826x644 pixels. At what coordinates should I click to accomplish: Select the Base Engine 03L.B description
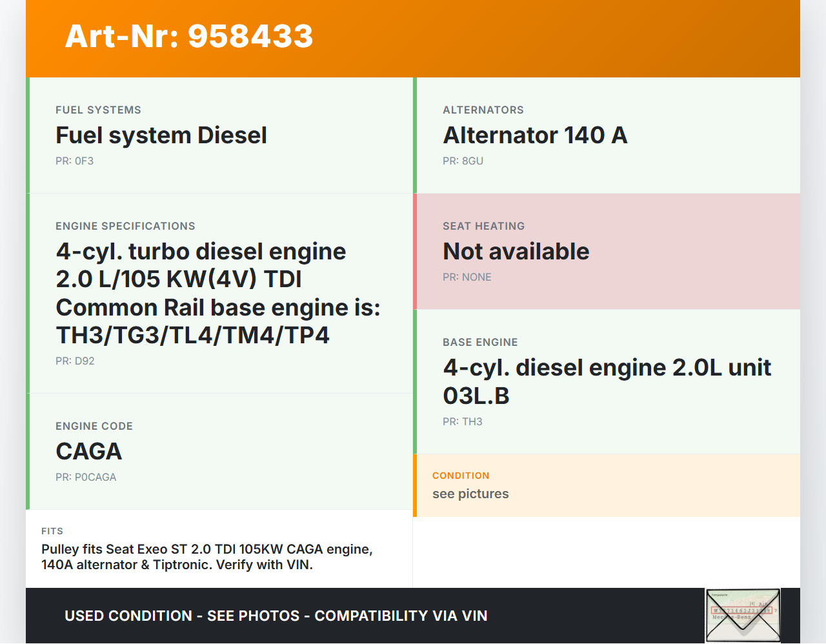click(x=607, y=381)
